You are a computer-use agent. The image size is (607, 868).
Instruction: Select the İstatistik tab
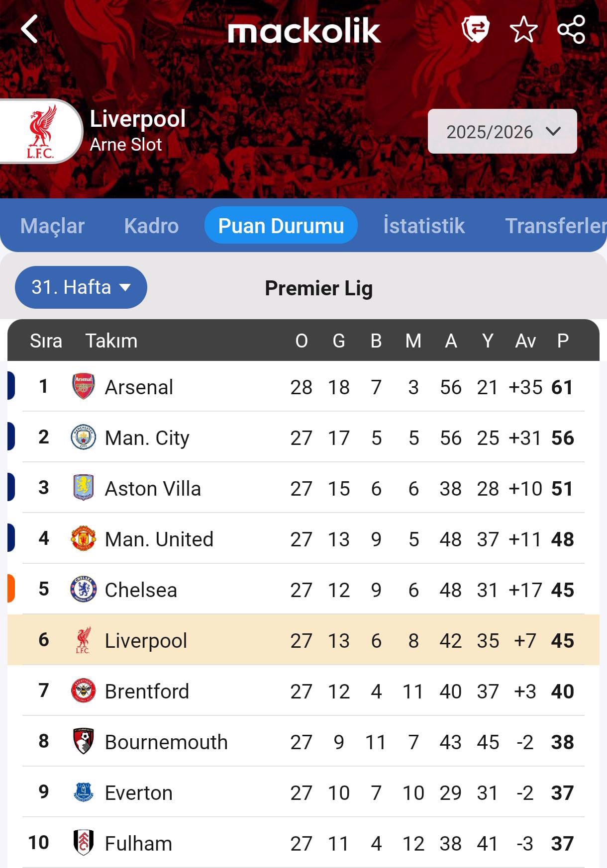(424, 226)
